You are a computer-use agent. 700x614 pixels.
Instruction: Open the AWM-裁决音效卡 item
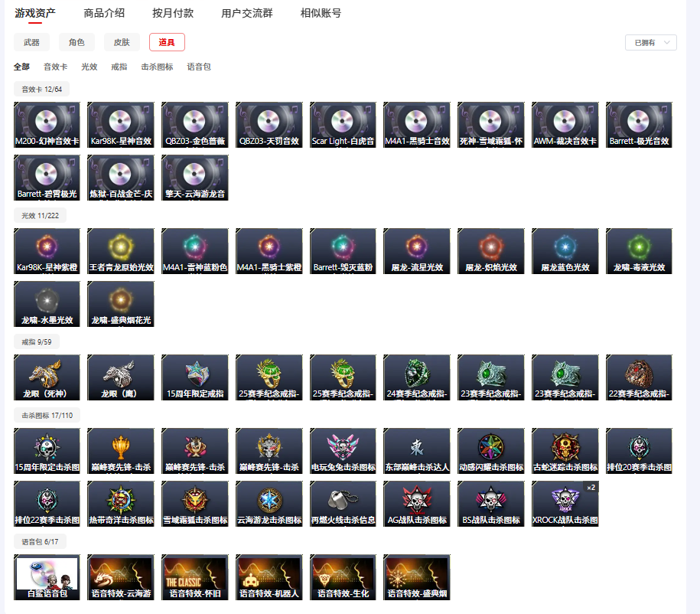point(565,125)
